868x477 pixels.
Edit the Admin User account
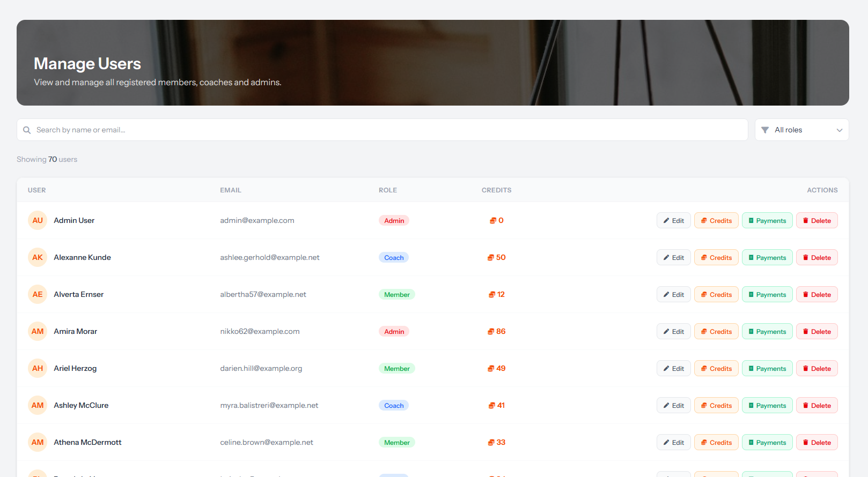(x=674, y=220)
